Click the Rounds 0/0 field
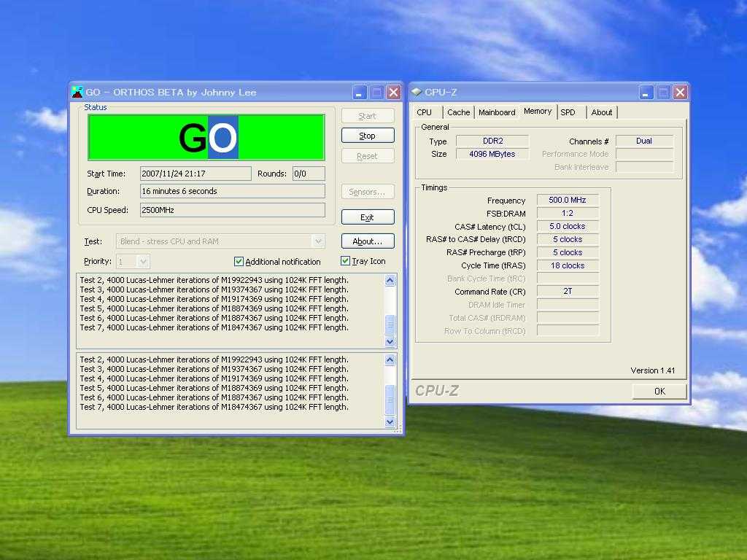This screenshot has width=747, height=560. coord(309,174)
